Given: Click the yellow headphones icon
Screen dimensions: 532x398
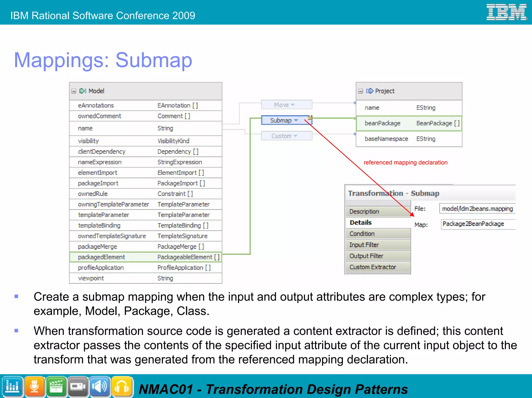Looking at the screenshot, I should [122, 386].
